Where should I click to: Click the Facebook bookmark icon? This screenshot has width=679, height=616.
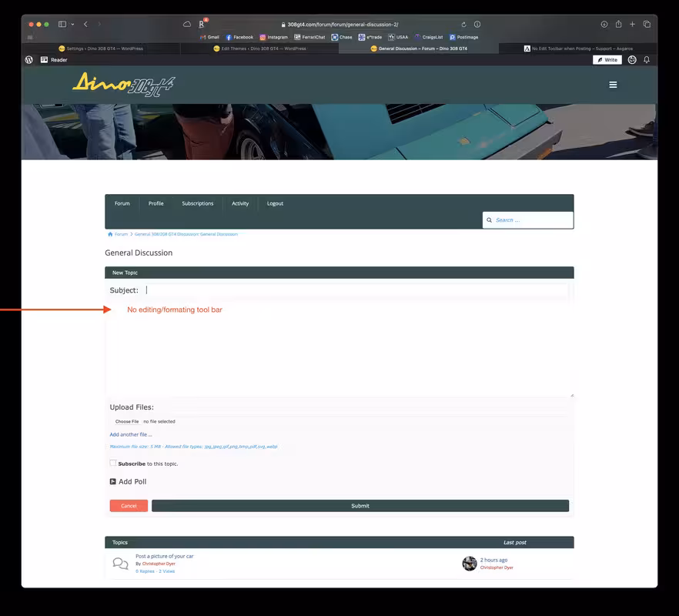click(229, 37)
